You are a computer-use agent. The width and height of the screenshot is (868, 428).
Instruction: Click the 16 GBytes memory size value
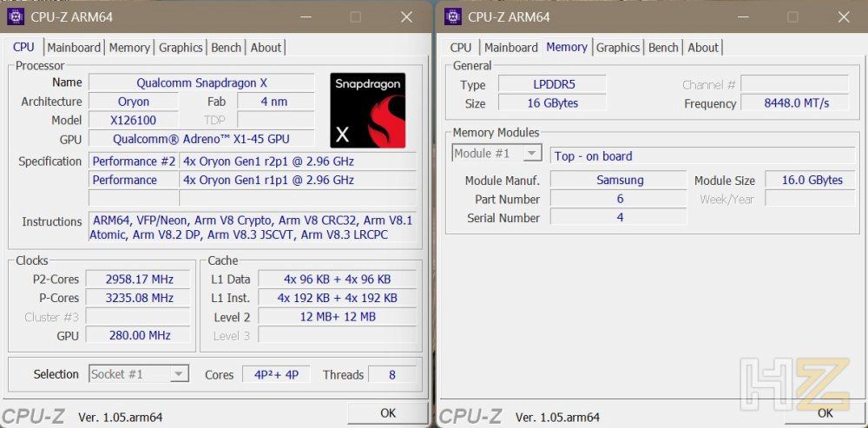[x=552, y=103]
